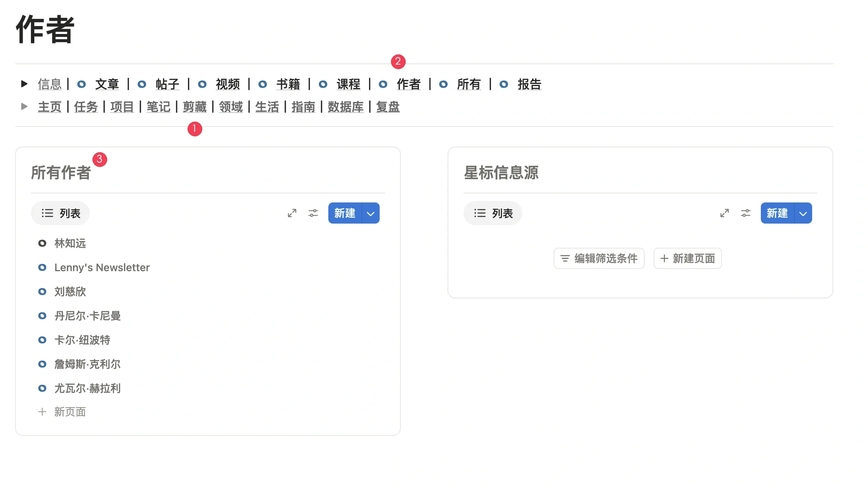
Task: Click the icon beside 书籍 link
Action: [263, 84]
